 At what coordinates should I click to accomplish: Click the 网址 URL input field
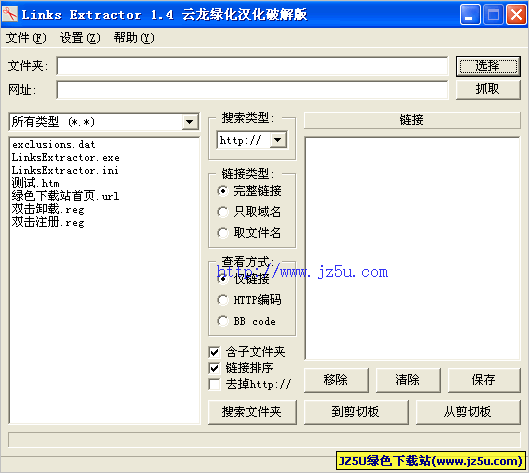coord(252,90)
